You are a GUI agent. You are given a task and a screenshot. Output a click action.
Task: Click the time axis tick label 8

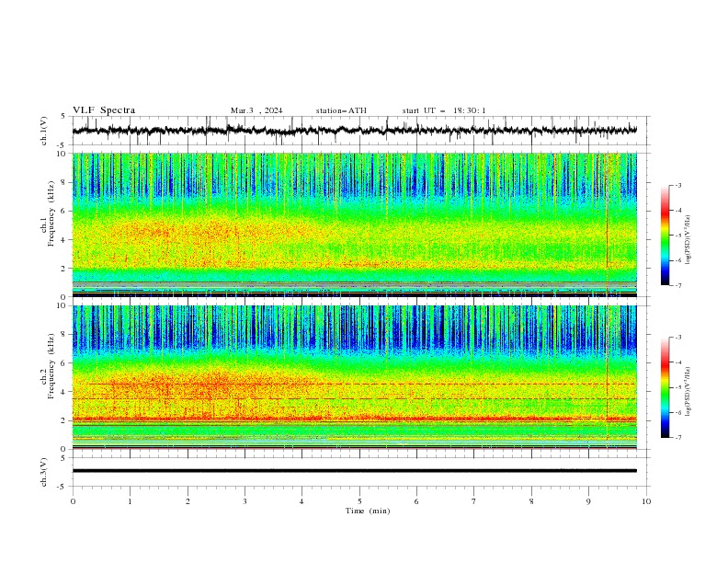(x=531, y=501)
